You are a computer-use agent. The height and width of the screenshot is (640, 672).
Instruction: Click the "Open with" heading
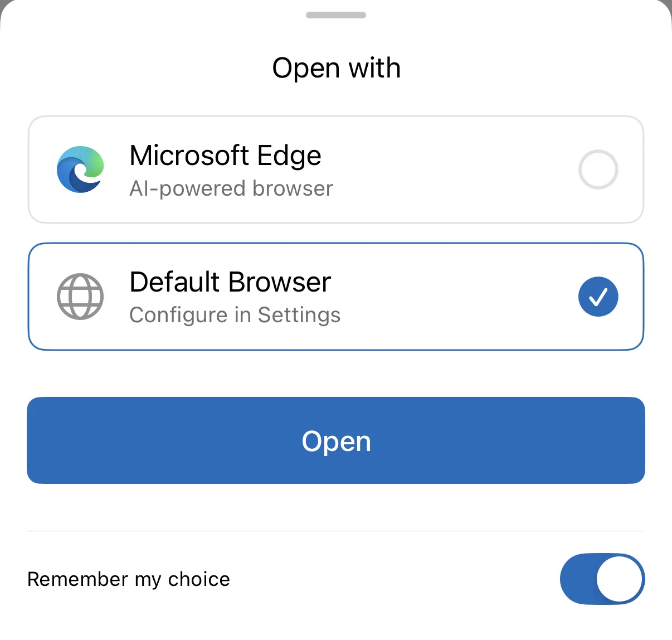336,68
